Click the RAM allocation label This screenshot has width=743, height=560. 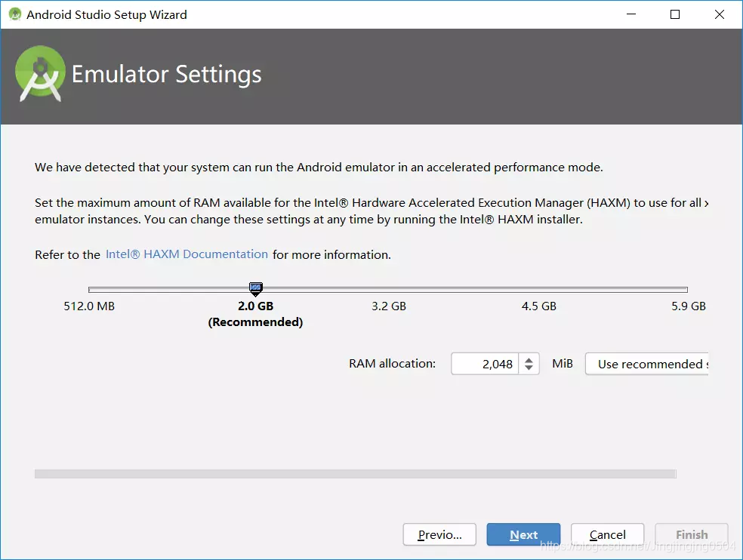(x=393, y=363)
